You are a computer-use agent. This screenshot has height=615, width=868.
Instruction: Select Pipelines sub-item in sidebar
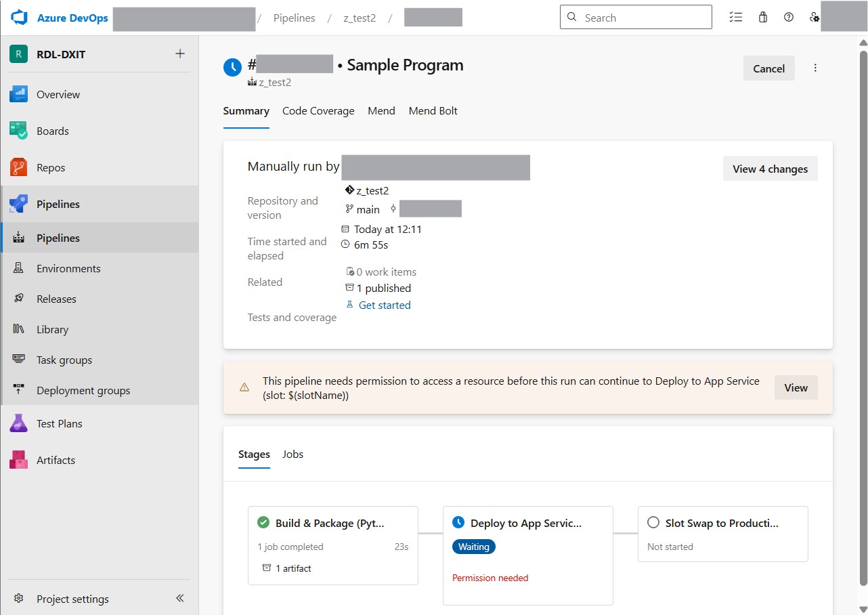point(100,238)
